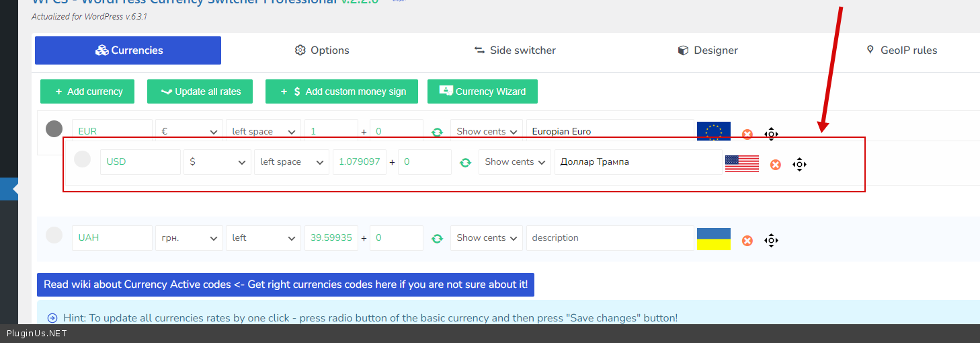Delete the USD currency with orange X
Viewport: 980px width, 343px height.
776,165
